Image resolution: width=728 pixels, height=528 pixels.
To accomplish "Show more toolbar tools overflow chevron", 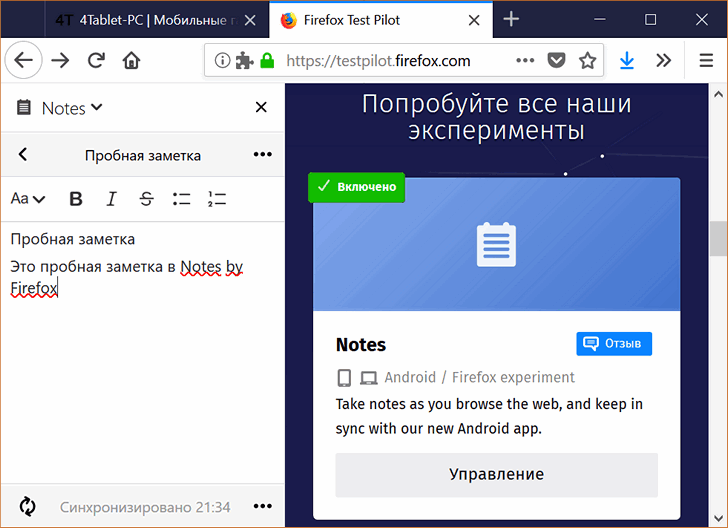I will tap(663, 60).
